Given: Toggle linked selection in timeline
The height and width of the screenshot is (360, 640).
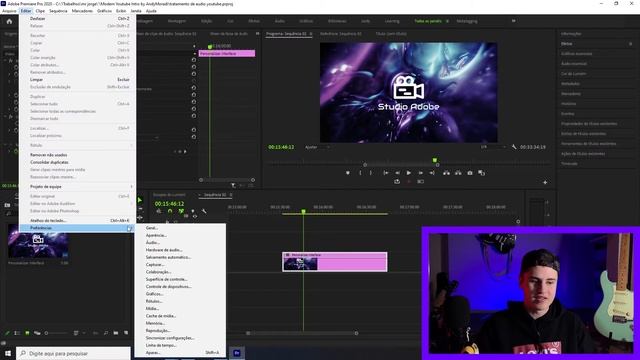Looking at the screenshot, I should [181, 211].
